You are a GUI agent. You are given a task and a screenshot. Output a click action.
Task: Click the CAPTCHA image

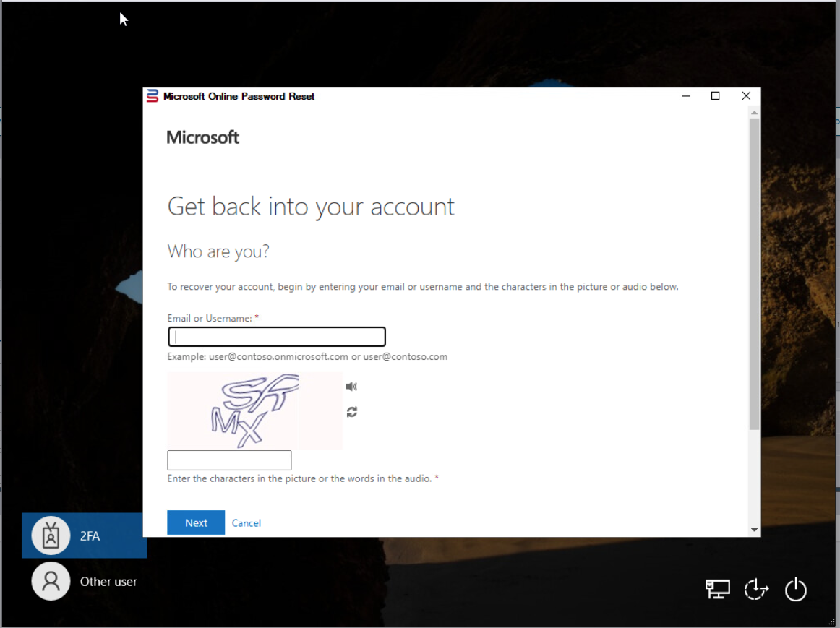(x=254, y=410)
